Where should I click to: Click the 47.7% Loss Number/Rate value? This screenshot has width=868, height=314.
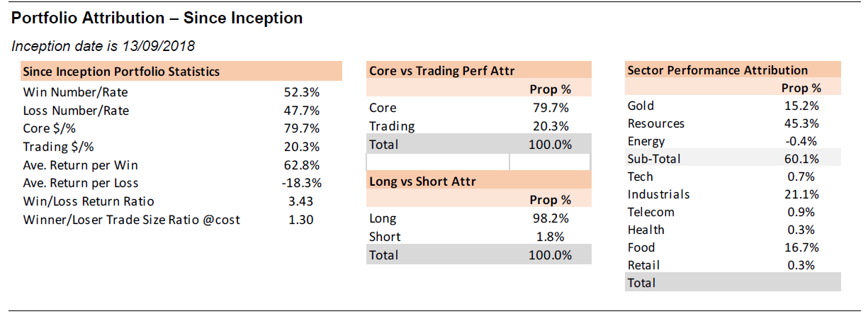point(300,111)
